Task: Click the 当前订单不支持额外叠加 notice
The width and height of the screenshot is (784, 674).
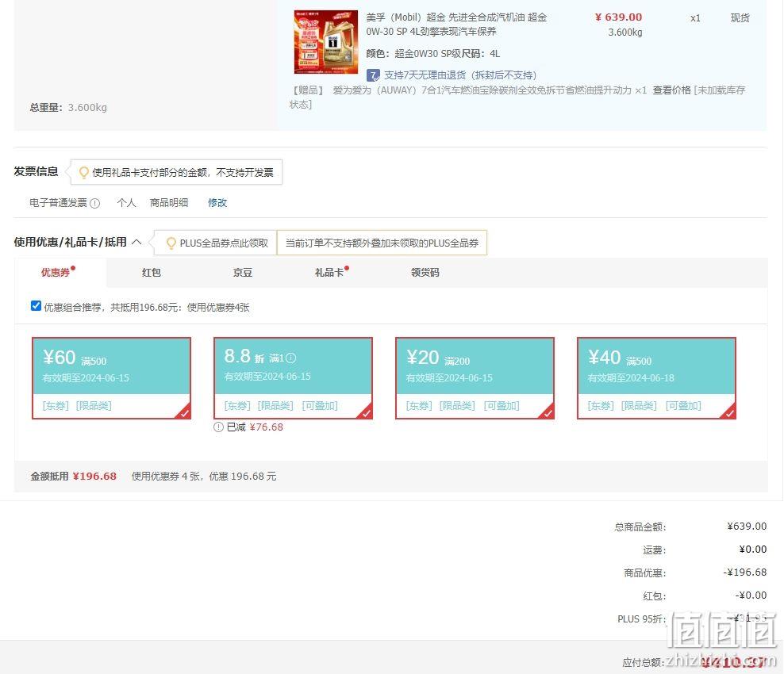Action: click(382, 243)
